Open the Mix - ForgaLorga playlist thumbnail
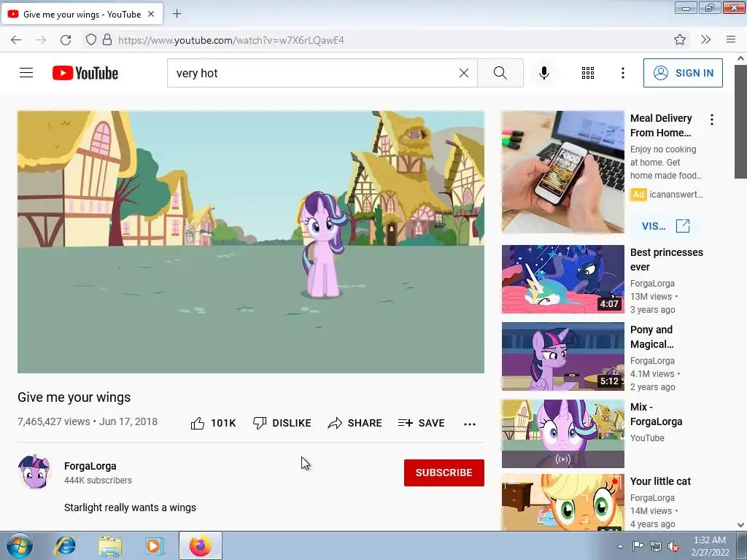Viewport: 747px width, 560px height. (x=562, y=433)
